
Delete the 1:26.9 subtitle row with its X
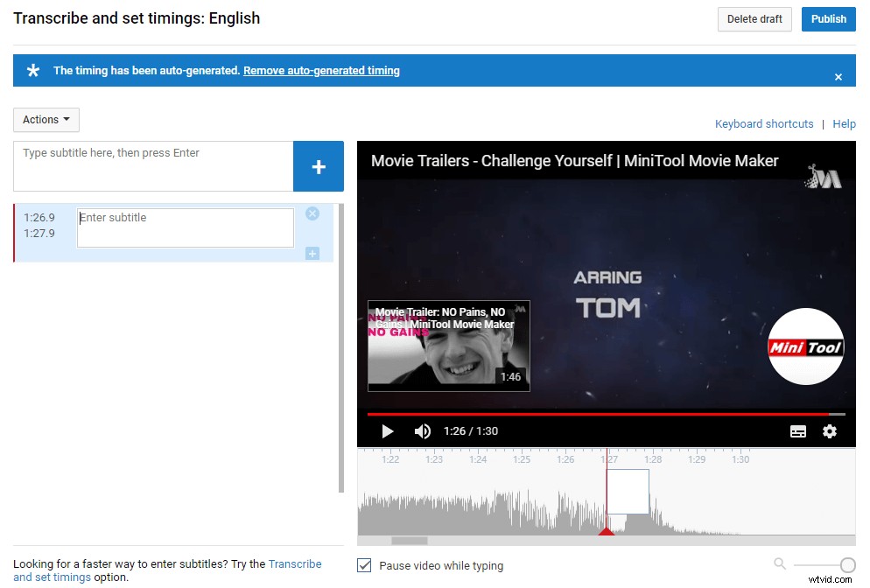tap(312, 213)
